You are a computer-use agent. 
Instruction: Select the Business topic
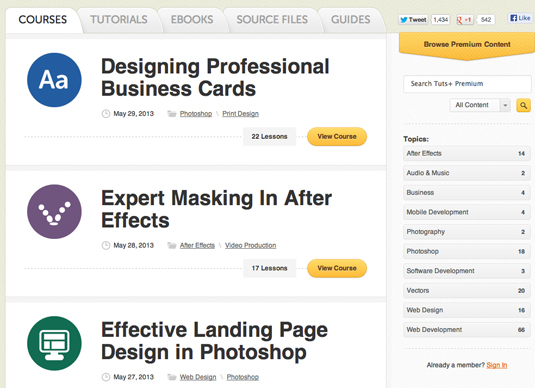466,193
